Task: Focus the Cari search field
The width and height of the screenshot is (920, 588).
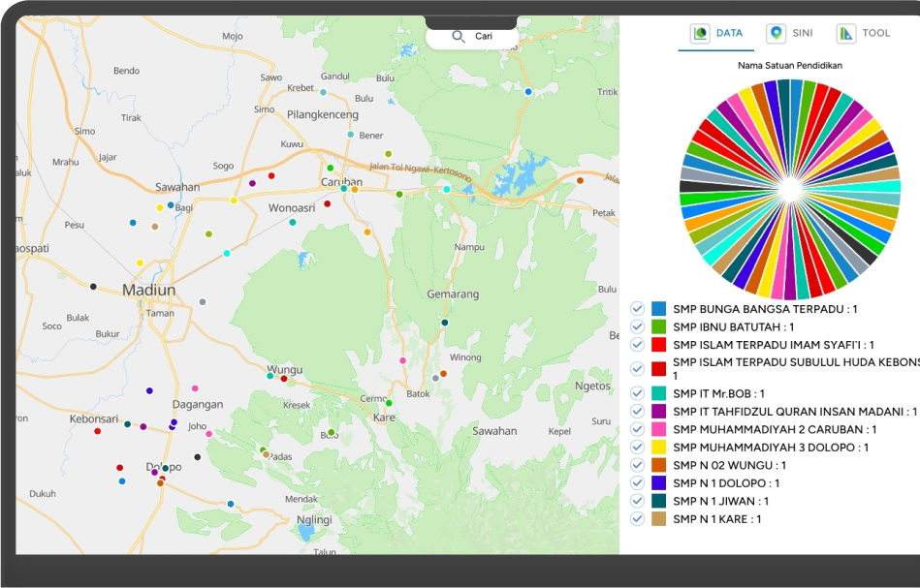Action: coord(485,37)
